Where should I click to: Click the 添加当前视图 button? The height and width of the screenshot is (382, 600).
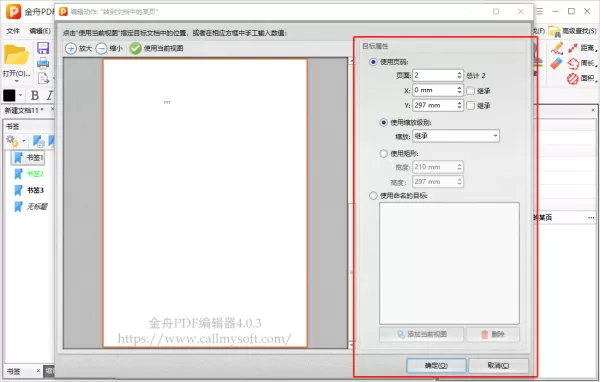(x=421, y=334)
